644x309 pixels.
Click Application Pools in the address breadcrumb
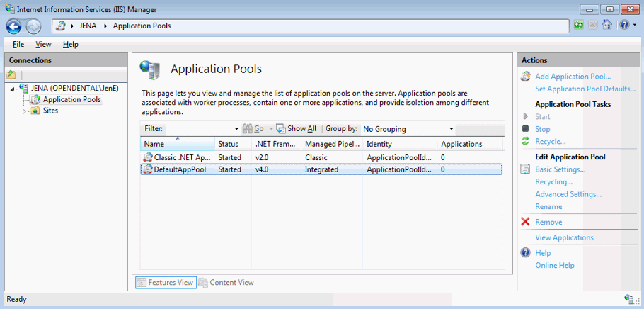(x=142, y=26)
